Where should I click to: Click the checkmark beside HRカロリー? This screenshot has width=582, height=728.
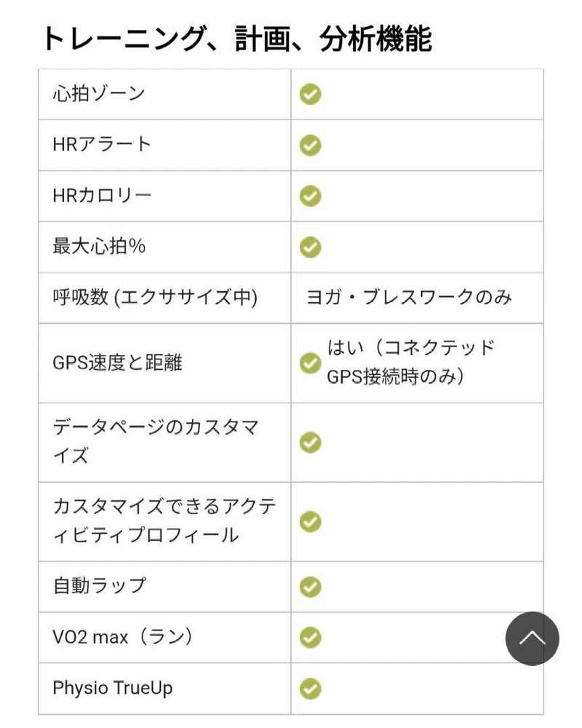pos(311,197)
